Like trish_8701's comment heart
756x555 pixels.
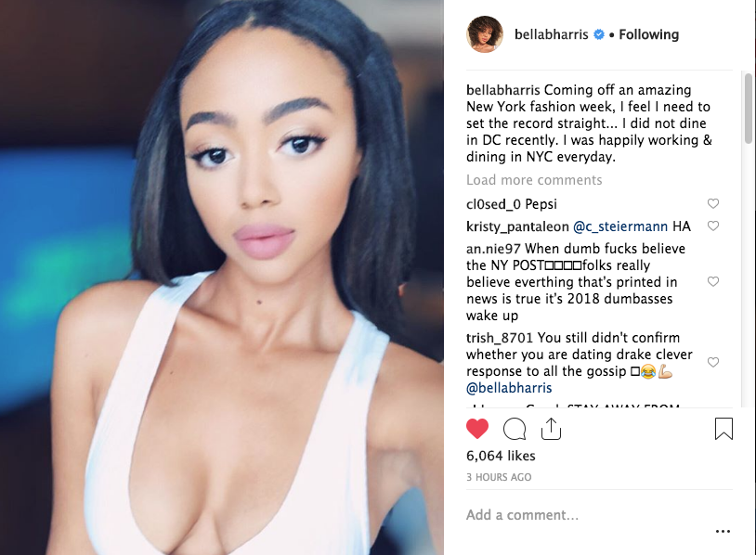tap(713, 362)
